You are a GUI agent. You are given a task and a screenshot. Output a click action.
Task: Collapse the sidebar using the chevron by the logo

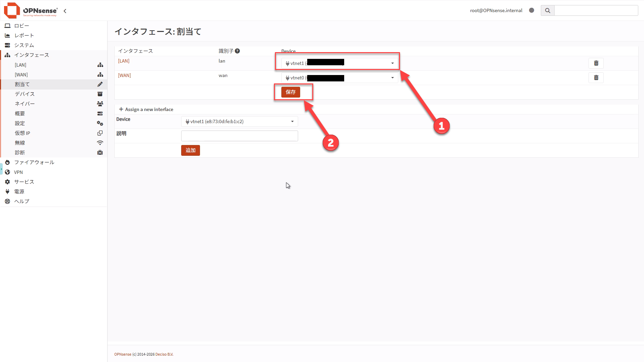[65, 11]
